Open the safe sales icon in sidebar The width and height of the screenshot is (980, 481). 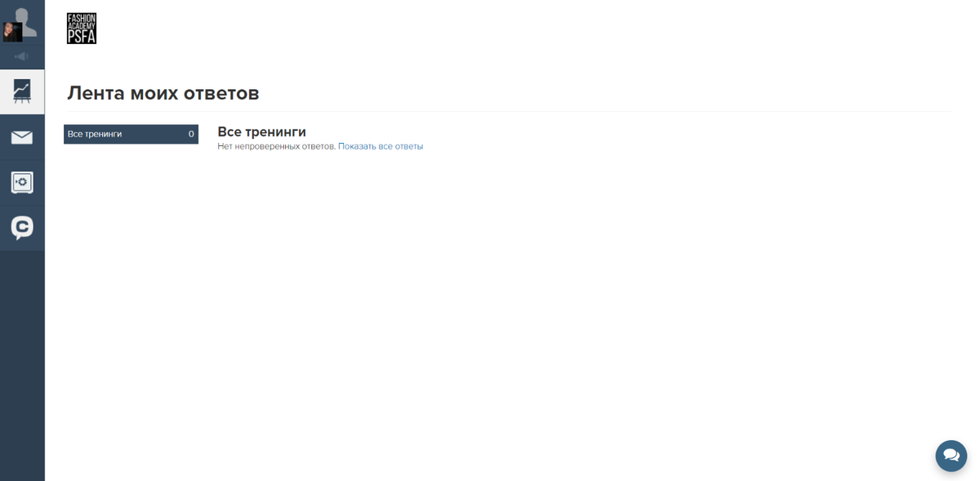(x=22, y=182)
